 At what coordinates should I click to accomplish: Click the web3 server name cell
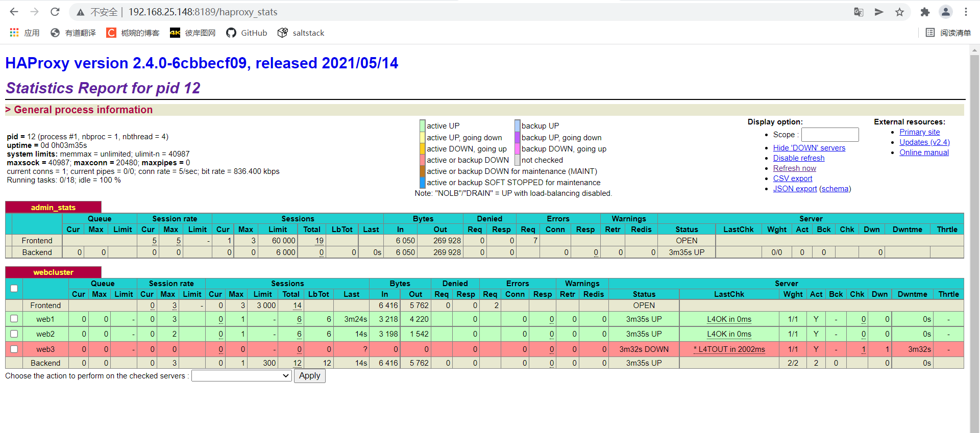[x=45, y=349]
